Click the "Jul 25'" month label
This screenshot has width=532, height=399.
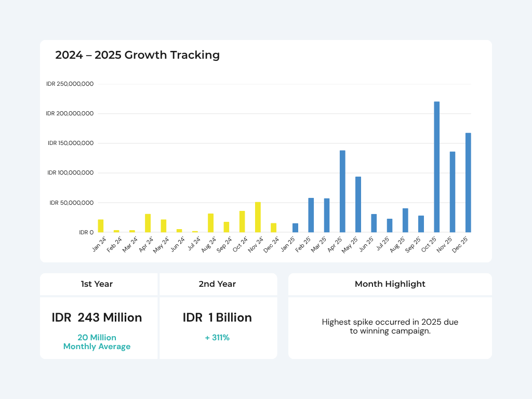382,244
